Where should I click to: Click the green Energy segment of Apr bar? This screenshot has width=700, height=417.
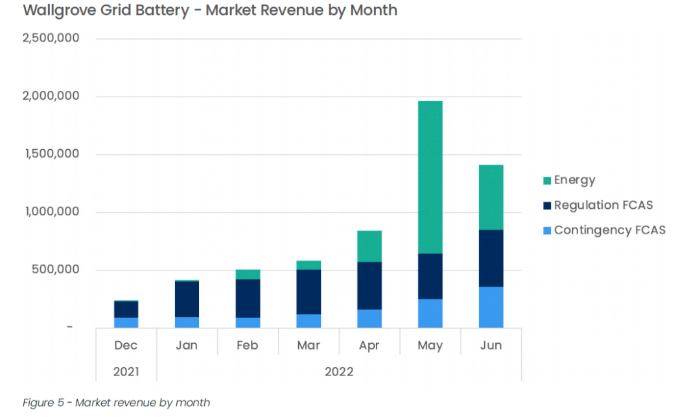coord(370,246)
